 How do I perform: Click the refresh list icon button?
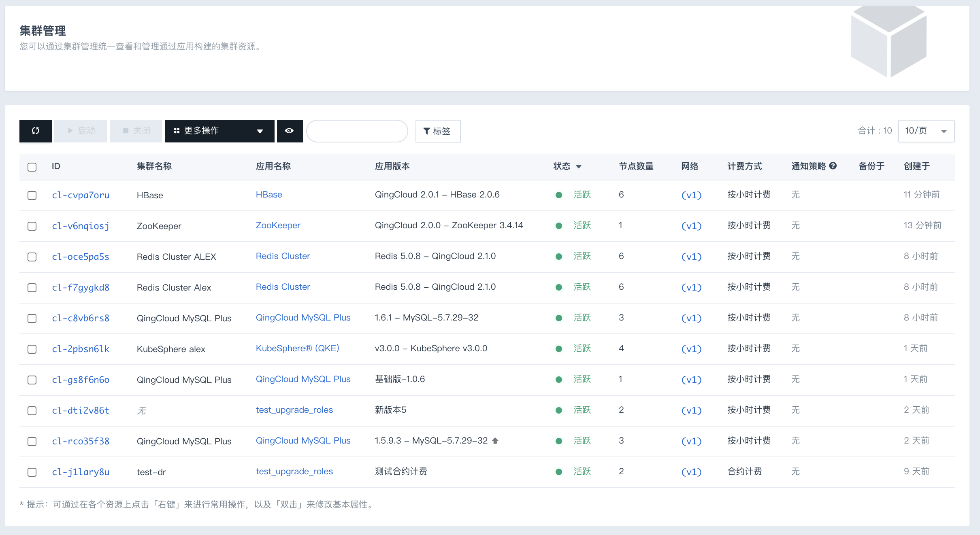(36, 131)
